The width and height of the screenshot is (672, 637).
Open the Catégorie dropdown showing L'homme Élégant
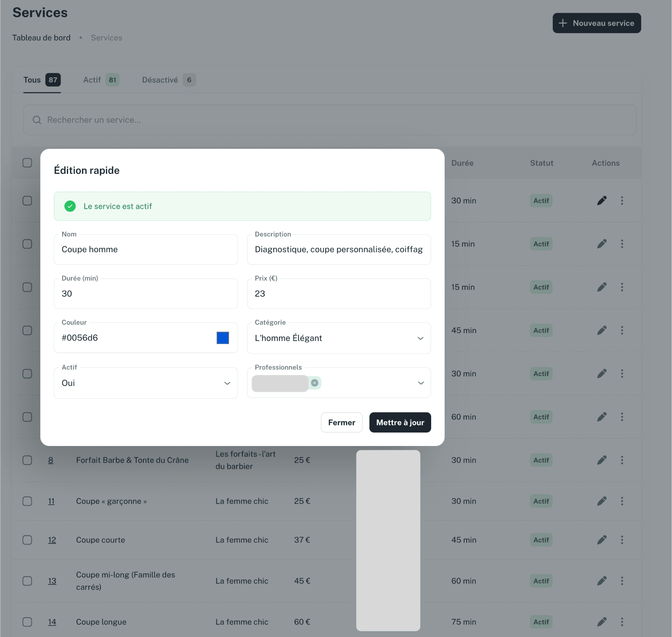coord(420,338)
